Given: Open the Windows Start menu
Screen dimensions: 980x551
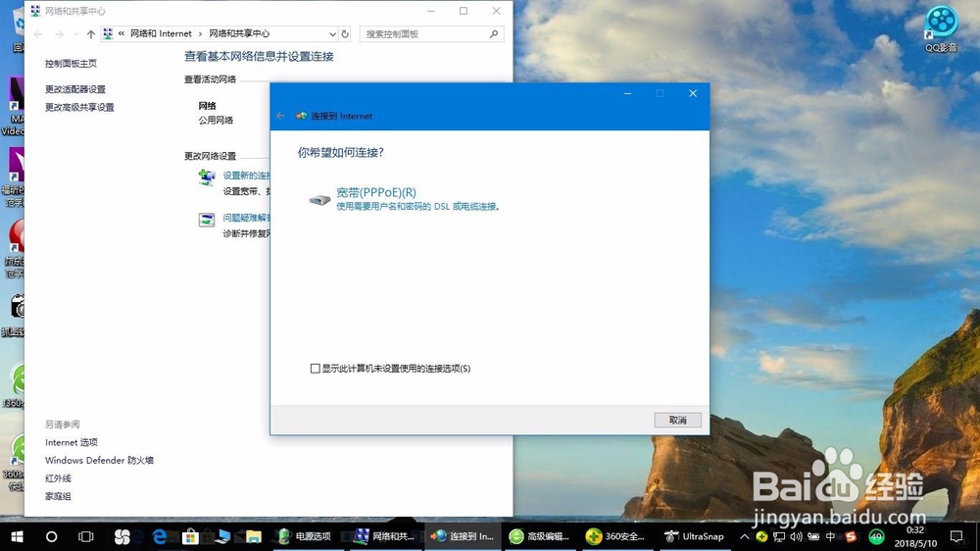Looking at the screenshot, I should 18,536.
